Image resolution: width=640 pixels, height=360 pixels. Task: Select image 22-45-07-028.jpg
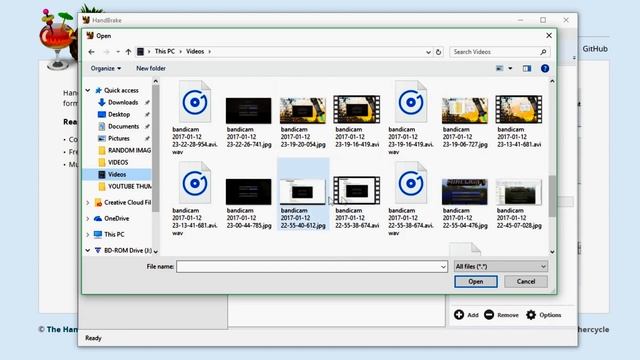click(519, 203)
